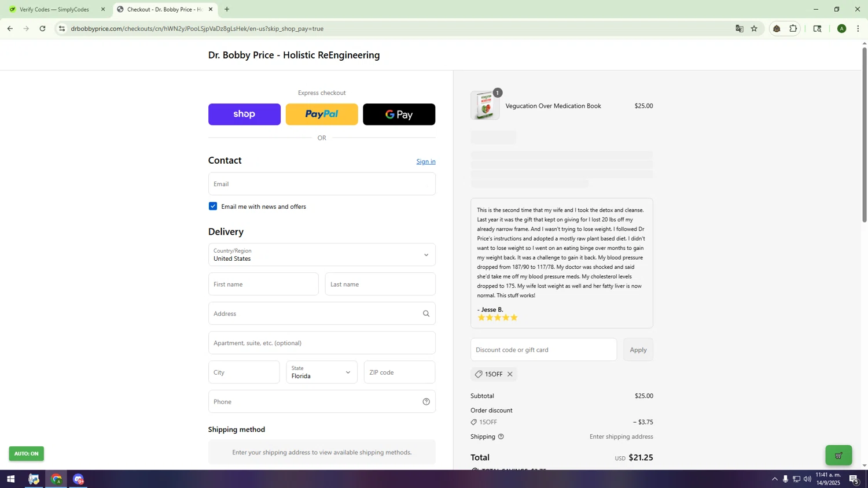Click the ZIP code field
This screenshot has height=488, width=868.
(x=399, y=372)
